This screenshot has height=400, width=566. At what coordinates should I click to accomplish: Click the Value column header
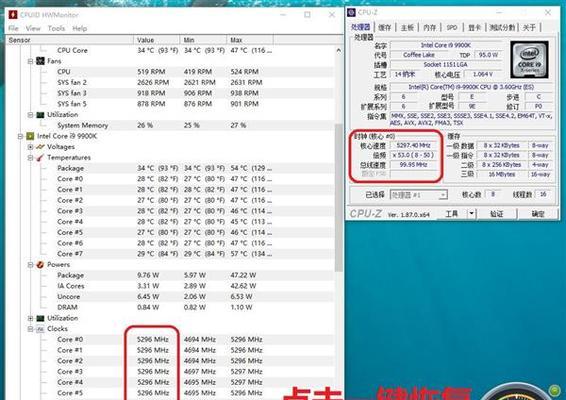(x=157, y=40)
